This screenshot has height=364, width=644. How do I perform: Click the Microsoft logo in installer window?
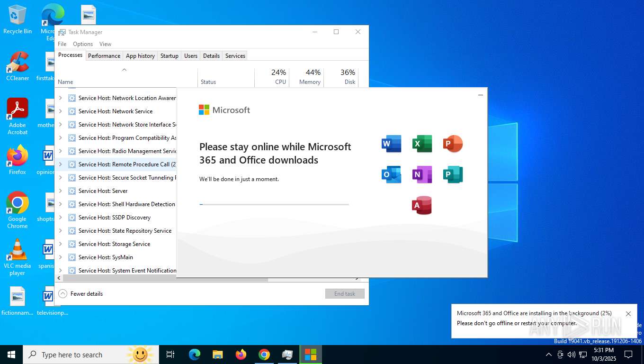[224, 110]
